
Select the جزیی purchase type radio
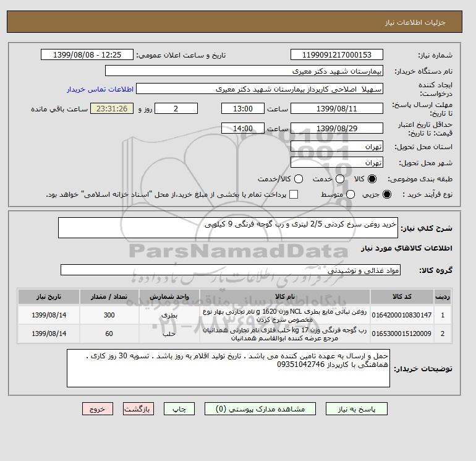tap(387, 194)
